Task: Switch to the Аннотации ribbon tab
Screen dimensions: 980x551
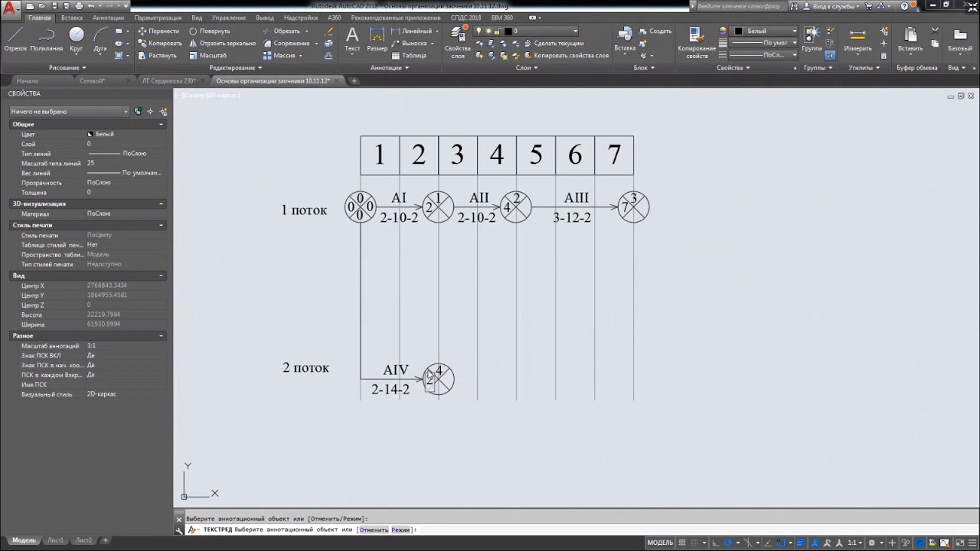Action: [108, 18]
